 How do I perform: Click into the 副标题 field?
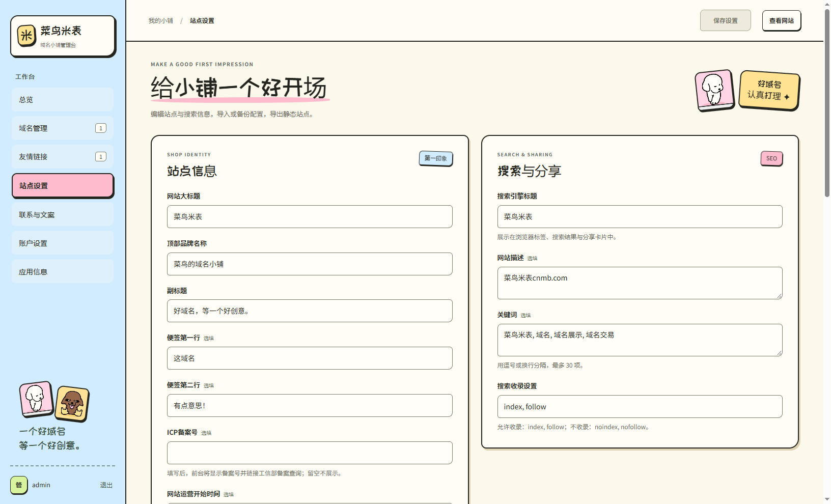pos(310,311)
